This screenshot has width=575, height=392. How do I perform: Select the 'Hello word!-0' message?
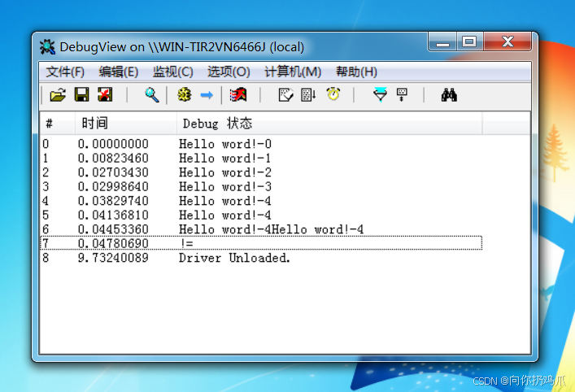[x=225, y=144]
